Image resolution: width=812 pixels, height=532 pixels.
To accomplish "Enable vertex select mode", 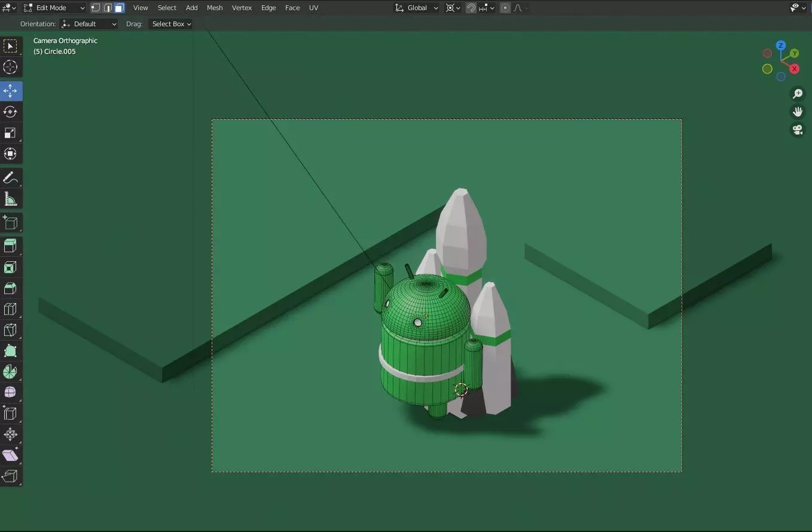I will (x=96, y=8).
